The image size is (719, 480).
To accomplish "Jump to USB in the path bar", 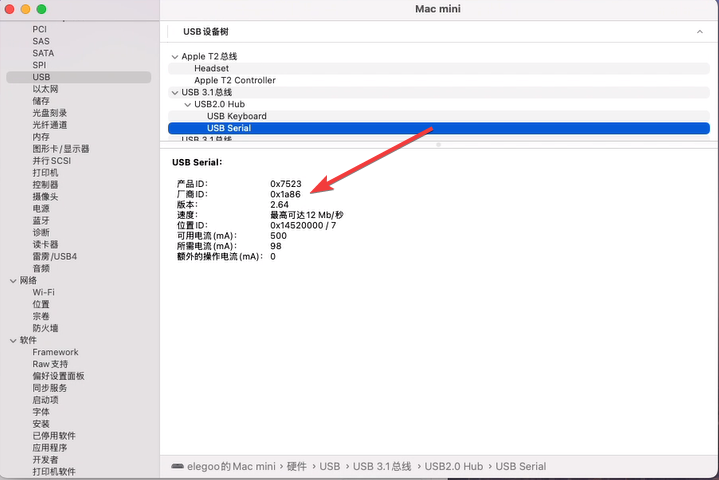I will [x=330, y=466].
